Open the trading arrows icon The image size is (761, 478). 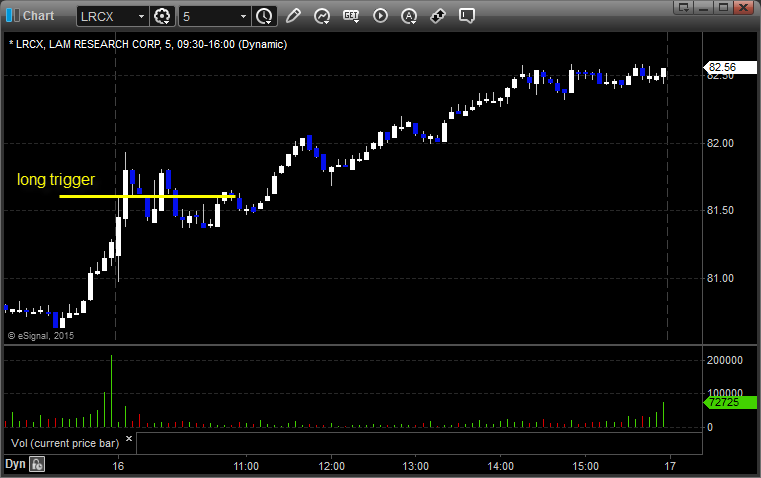438,16
